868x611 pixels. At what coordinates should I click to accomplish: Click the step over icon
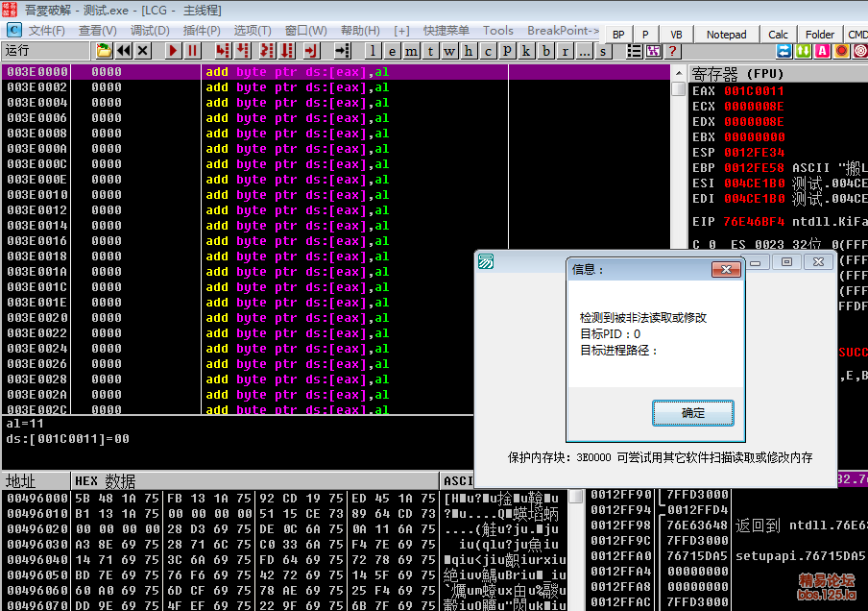point(242,51)
